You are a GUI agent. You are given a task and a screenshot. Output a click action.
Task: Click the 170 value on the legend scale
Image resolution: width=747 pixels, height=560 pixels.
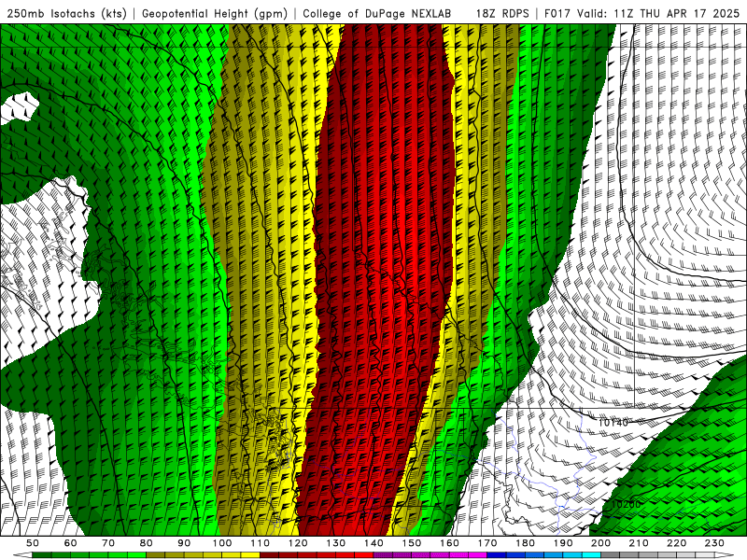(487, 543)
